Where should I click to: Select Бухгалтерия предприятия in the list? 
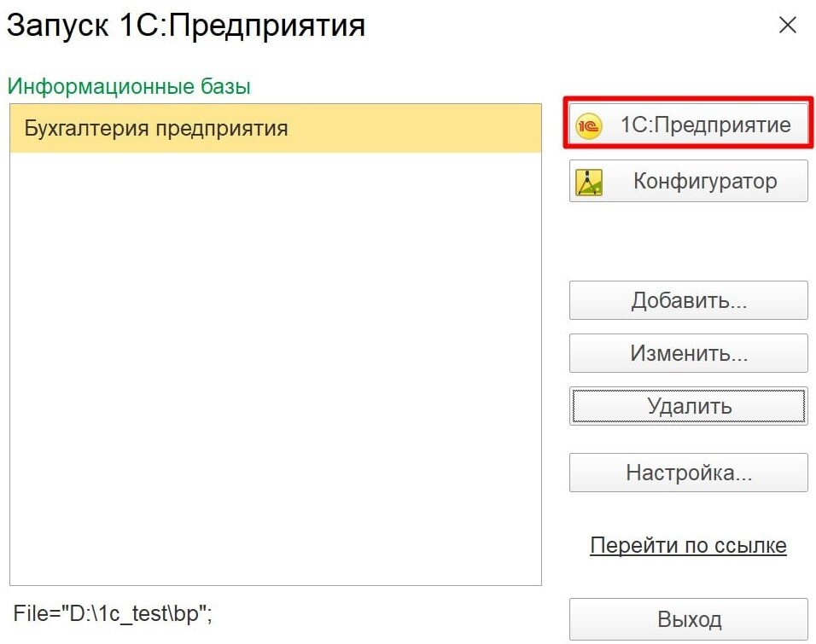(x=276, y=129)
